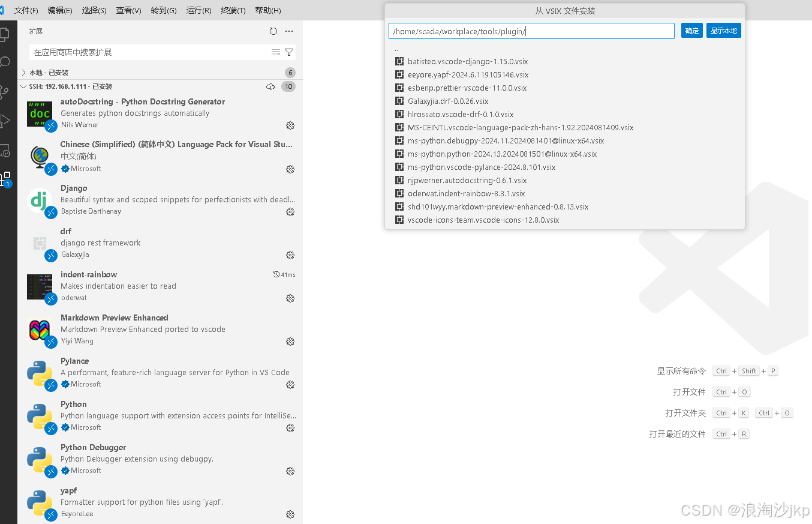Viewport: 812px width, 524px height.
Task: Click the autoDocstring extension thumbnail
Action: 40,114
